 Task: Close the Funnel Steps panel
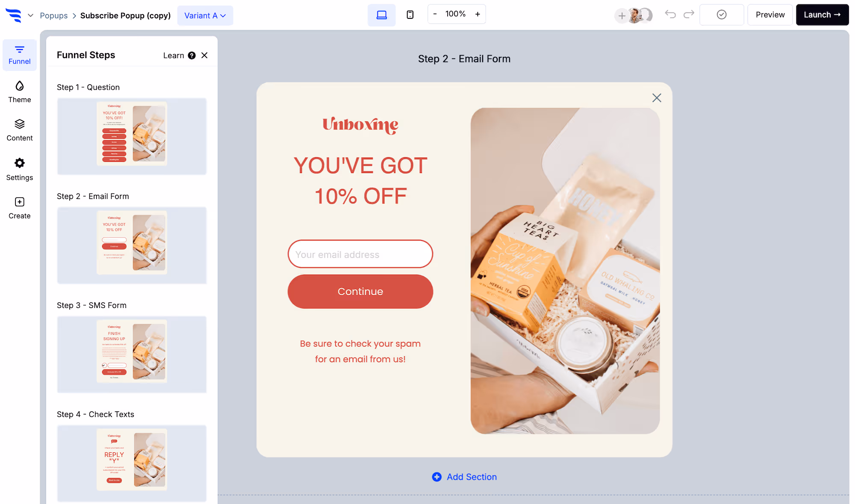(204, 56)
